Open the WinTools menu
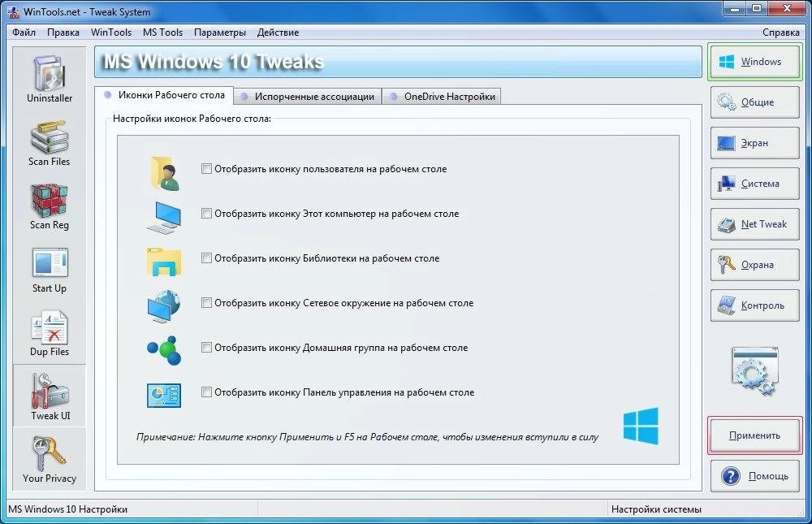Screen dimensions: 812x524 click(x=111, y=32)
